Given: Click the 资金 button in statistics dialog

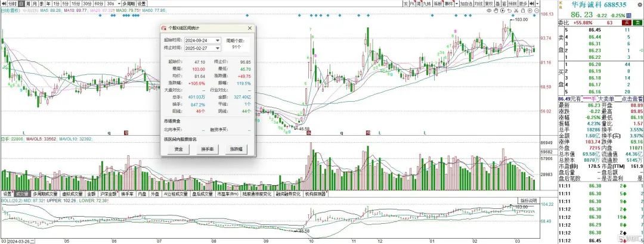Looking at the screenshot, I should click(178, 150).
